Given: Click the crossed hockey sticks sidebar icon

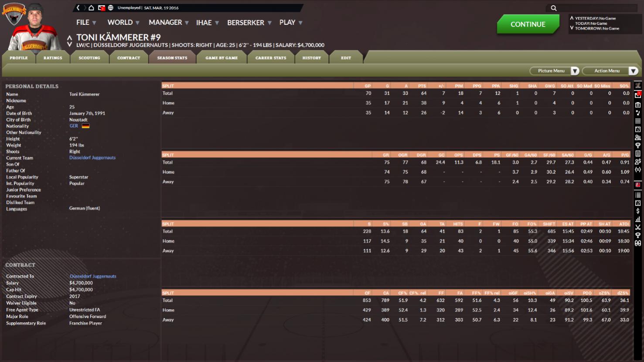Looking at the screenshot, I should [x=638, y=227].
